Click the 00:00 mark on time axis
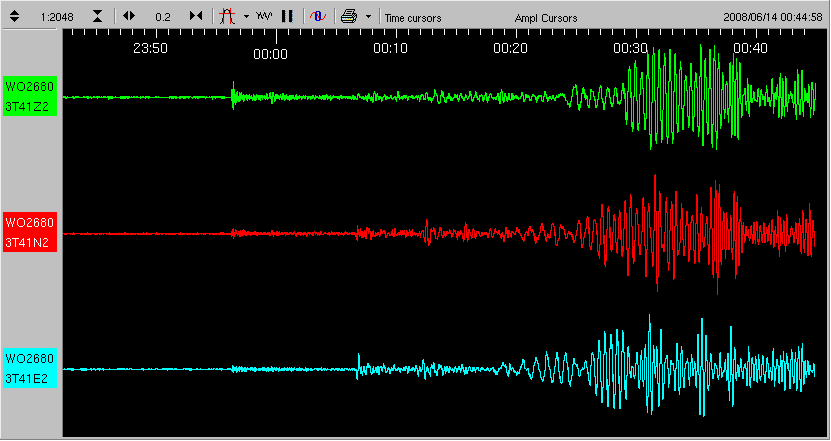Screen dimensions: 831x441 270,54
